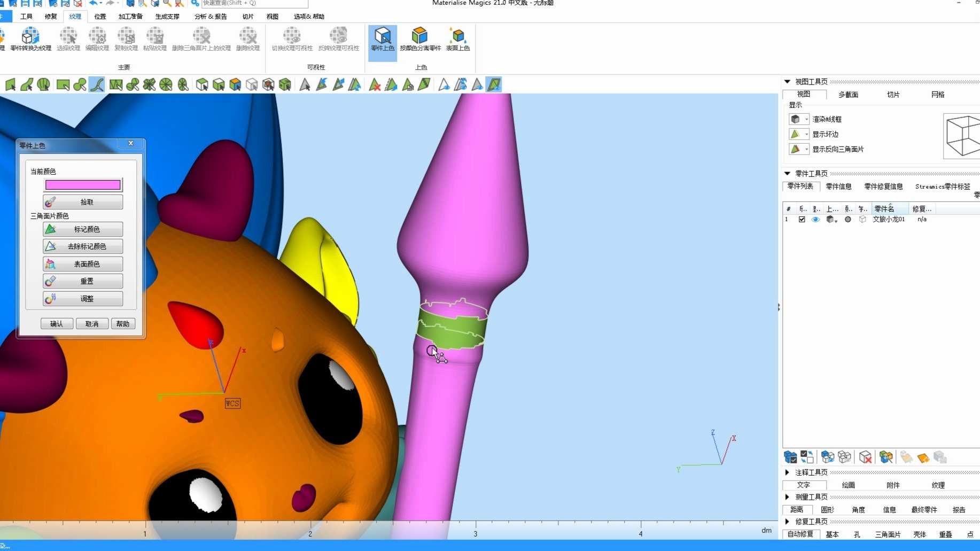Open the 表面上色 surface coloring tool
This screenshot has width=980, height=551.
[458, 40]
